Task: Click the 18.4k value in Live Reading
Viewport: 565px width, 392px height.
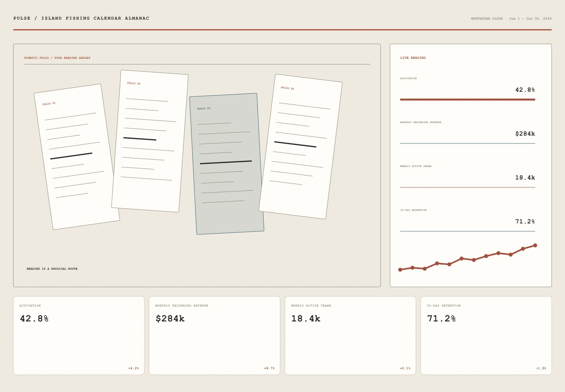Action: (525, 178)
